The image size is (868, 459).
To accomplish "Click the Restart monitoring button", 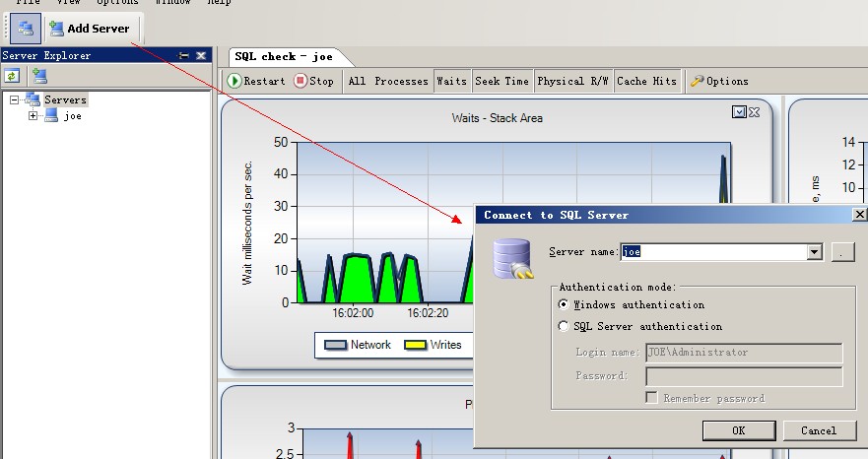I will point(256,81).
